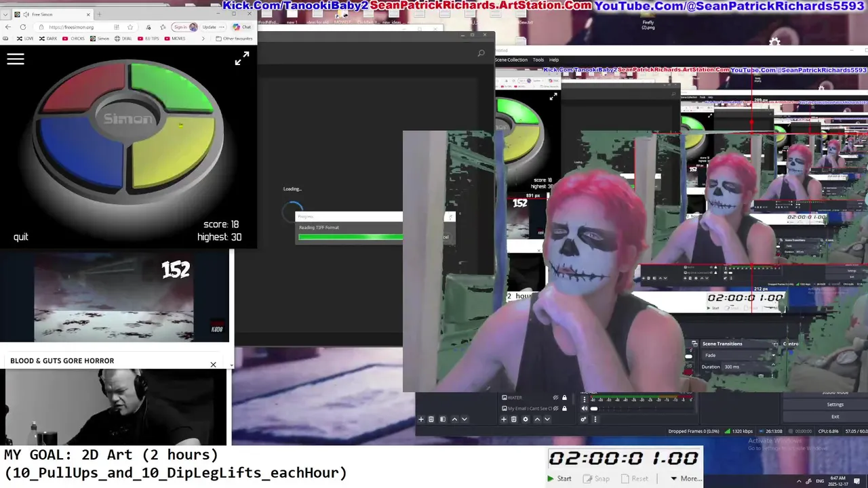868x488 pixels.
Task: Expand more bookmarks chevron
Action: point(203,39)
